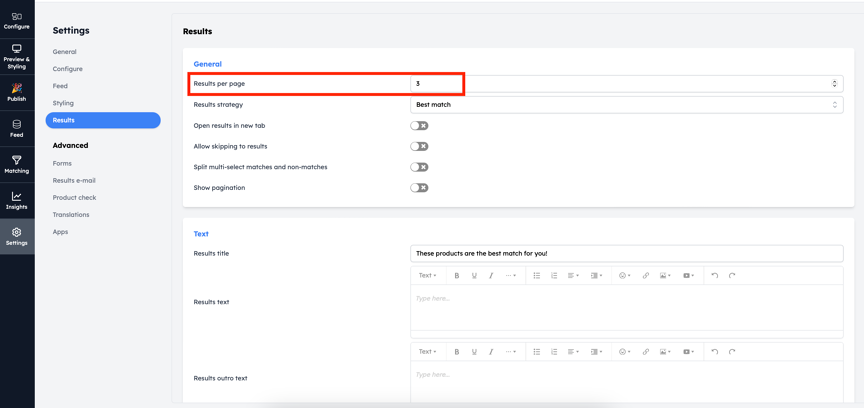Open Styling in the Settings menu
Image resolution: width=864 pixels, height=408 pixels.
click(63, 103)
